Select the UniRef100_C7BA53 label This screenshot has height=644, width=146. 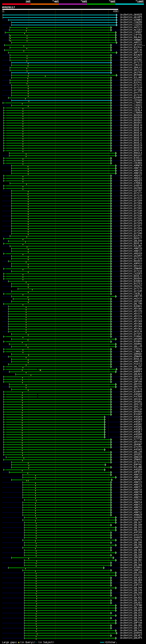pyautogui.click(x=131, y=103)
